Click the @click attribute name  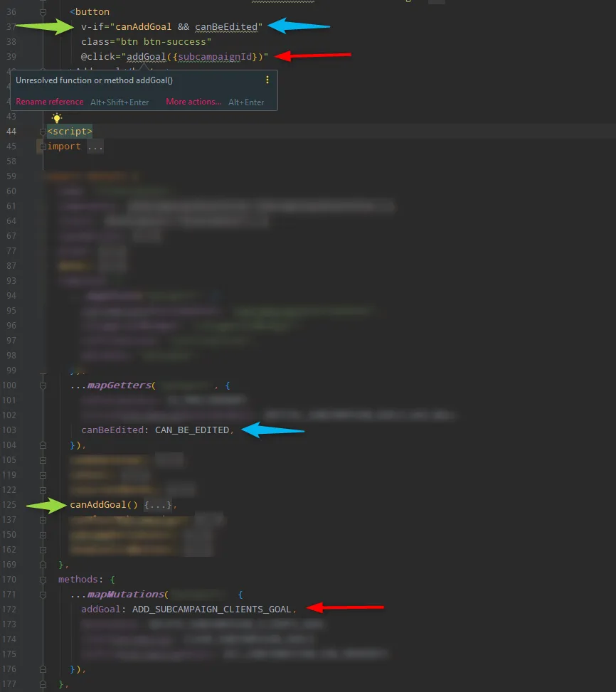[x=98, y=57]
